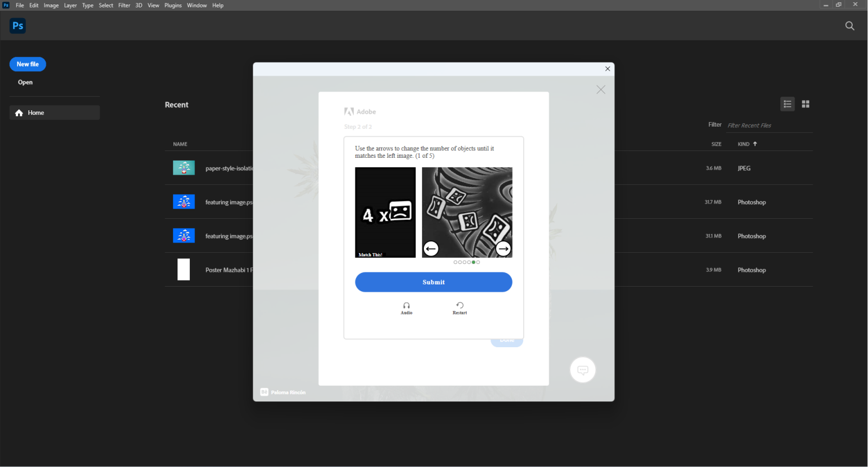Click the left arrow in the captcha image

point(431,248)
